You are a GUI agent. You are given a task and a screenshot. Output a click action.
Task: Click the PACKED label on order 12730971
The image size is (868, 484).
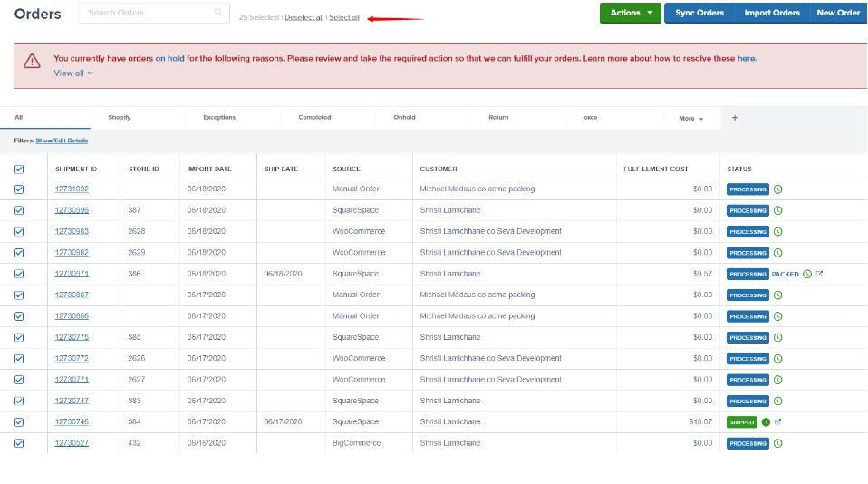(x=785, y=274)
